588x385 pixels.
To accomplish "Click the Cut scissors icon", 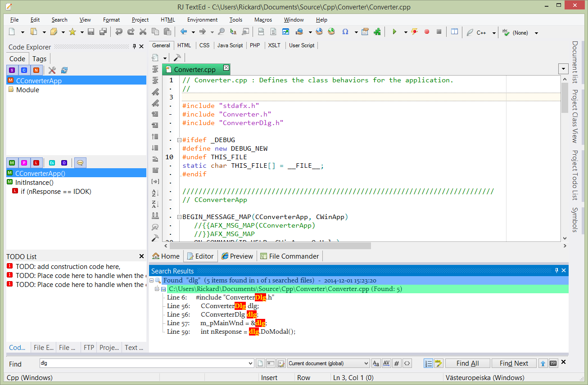I will point(143,32).
